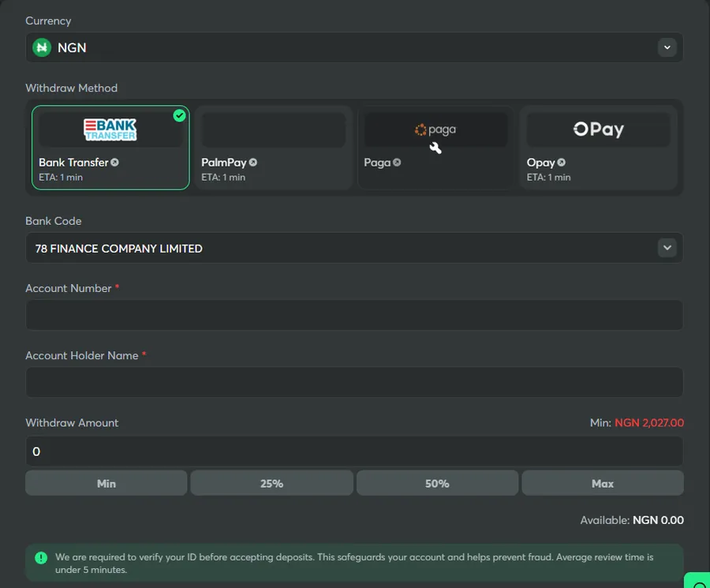Click the ETA: 1 min text under Opay
This screenshot has height=588, width=710.
(x=548, y=177)
